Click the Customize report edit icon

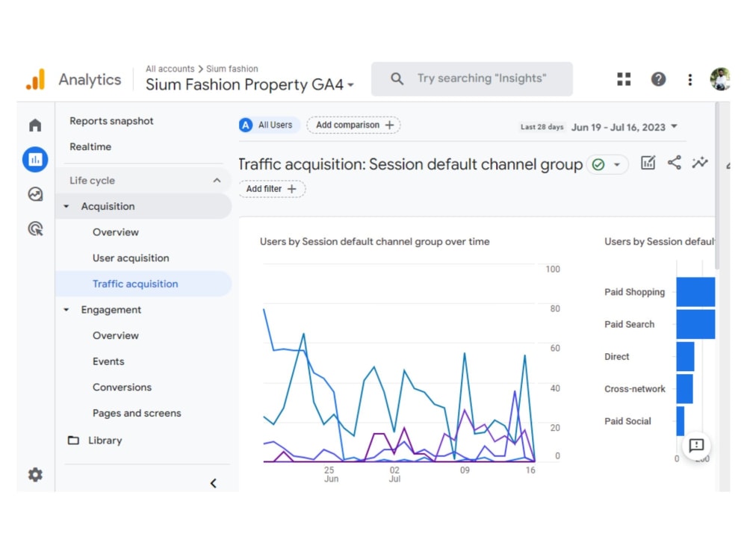(x=648, y=163)
